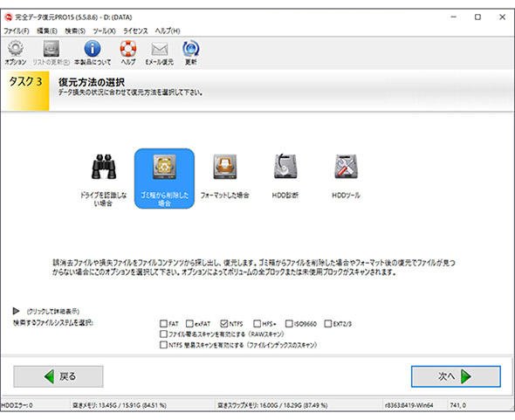This screenshot has width=515, height=420.
Task: Proceed with 次へ button
Action: click(456, 376)
